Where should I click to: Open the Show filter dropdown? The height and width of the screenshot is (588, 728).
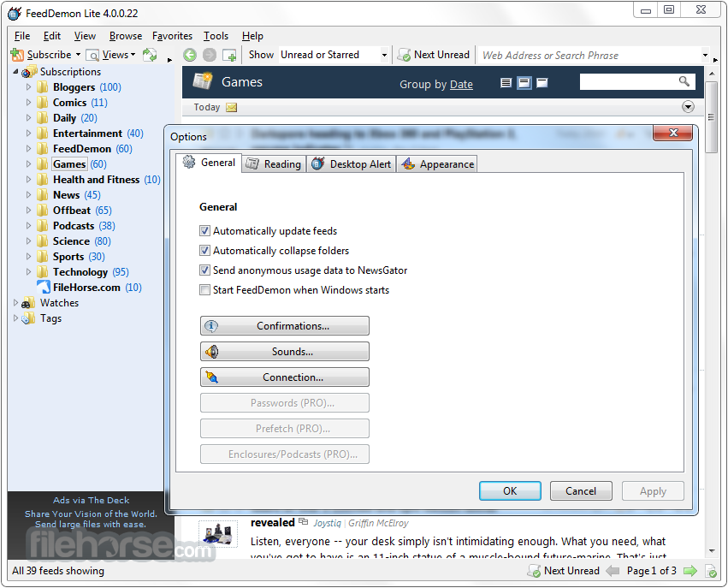click(384, 56)
